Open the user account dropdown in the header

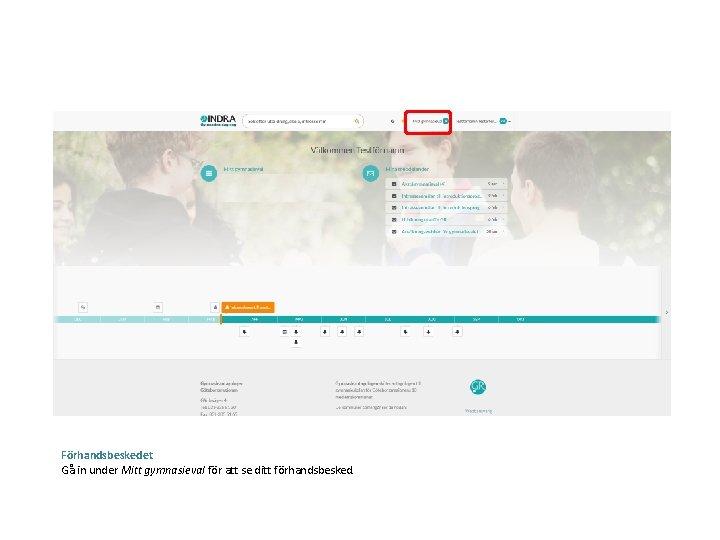(x=484, y=121)
